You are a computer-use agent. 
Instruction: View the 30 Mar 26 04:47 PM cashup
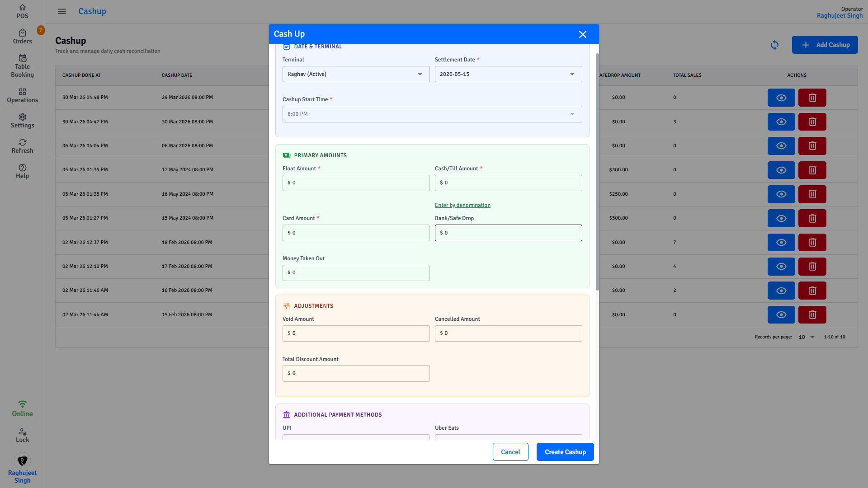(781, 122)
